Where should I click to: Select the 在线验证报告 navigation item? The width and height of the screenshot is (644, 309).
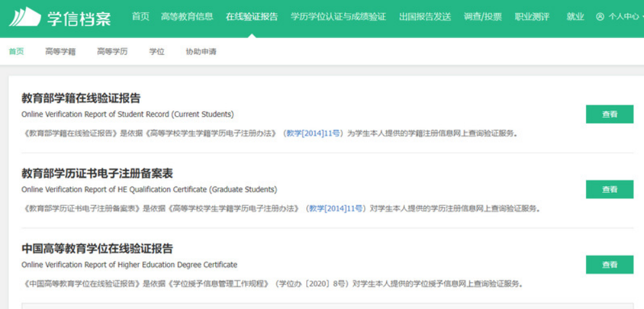coord(252,17)
